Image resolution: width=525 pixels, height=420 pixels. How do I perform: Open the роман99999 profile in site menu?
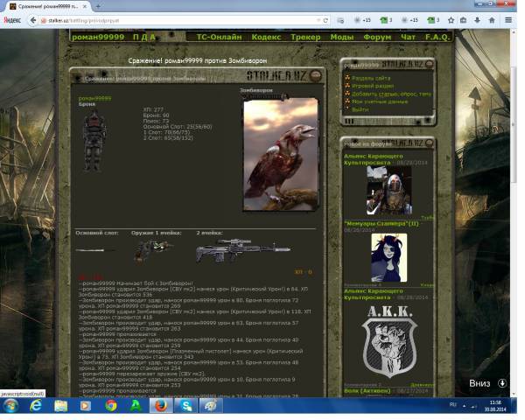pyautogui.click(x=98, y=37)
